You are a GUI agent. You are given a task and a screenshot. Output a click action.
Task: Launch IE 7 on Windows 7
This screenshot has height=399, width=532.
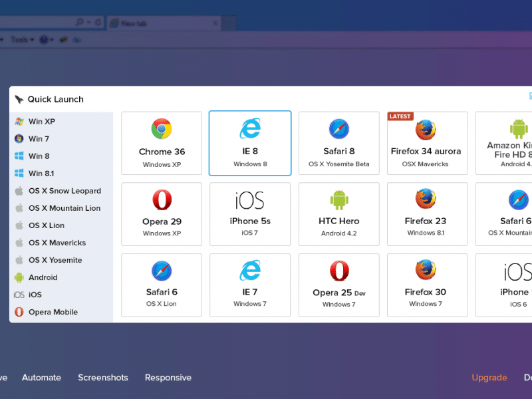tap(250, 285)
